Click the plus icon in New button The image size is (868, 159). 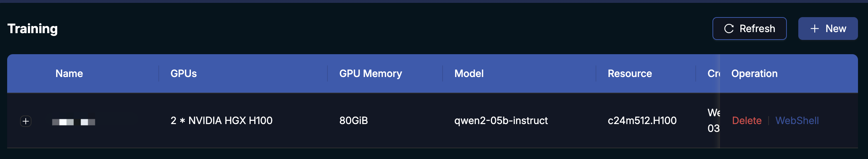(815, 29)
